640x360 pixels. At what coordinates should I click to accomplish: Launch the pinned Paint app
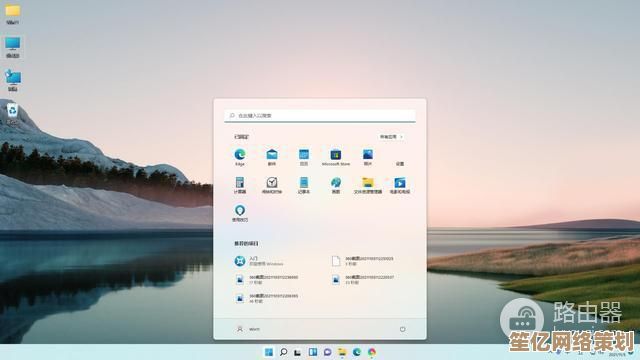point(336,185)
